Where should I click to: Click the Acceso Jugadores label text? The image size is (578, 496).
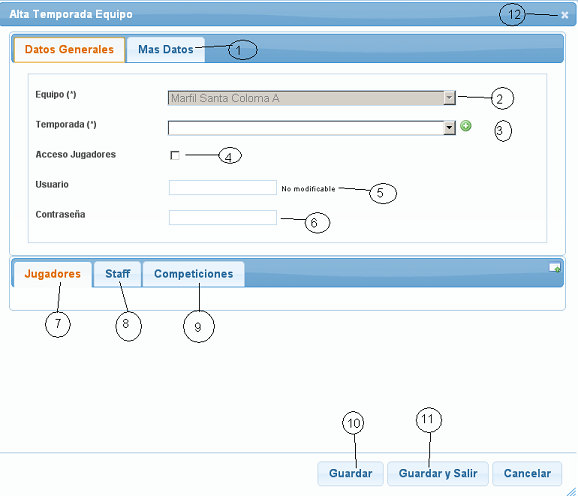[x=76, y=154]
